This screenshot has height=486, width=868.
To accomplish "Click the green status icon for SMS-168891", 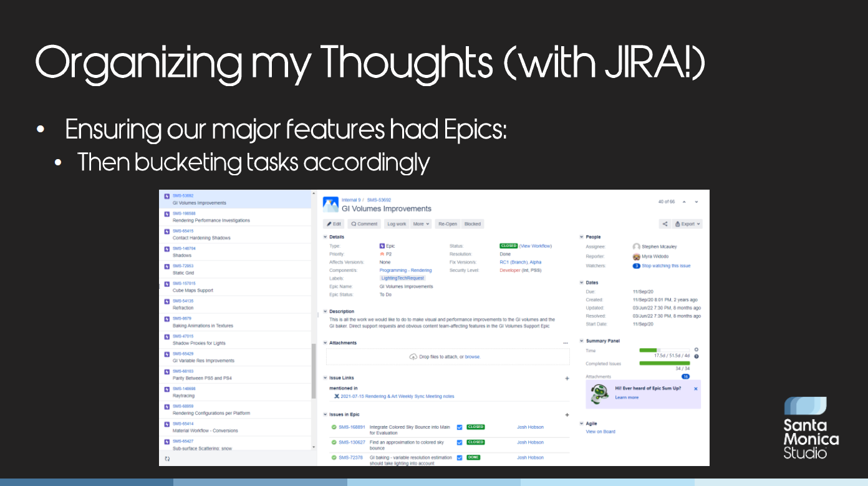I will point(334,427).
